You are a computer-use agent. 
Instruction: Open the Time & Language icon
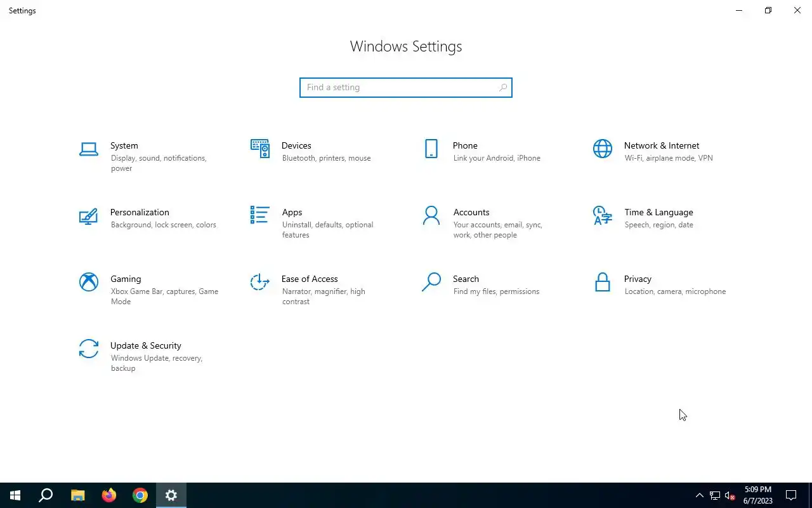[x=603, y=215]
